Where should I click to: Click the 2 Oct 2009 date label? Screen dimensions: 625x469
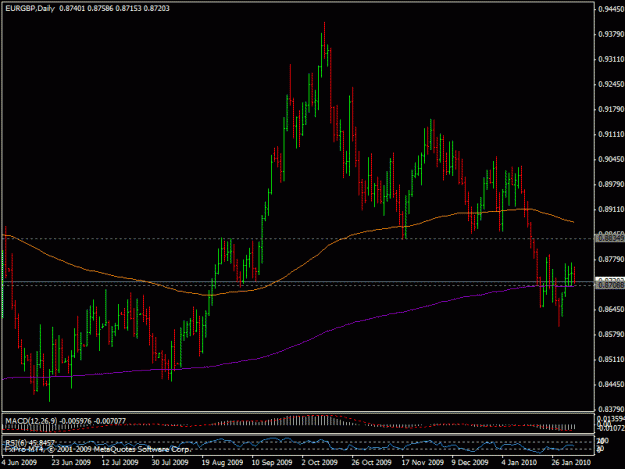(x=319, y=462)
